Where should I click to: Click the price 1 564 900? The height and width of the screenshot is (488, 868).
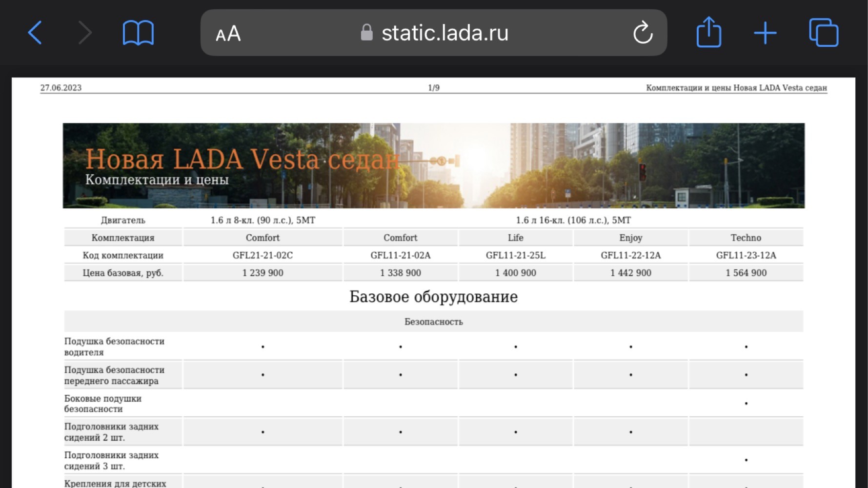[x=746, y=273]
